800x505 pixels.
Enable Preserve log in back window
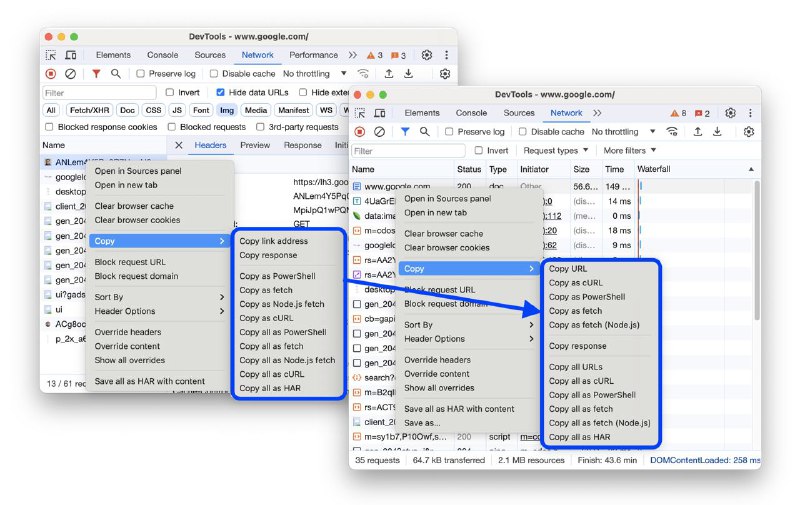140,74
